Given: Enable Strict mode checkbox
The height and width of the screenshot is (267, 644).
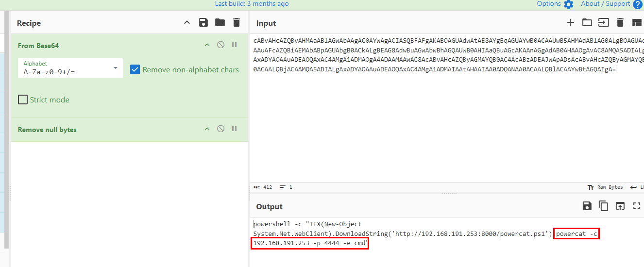Looking at the screenshot, I should pos(23,100).
